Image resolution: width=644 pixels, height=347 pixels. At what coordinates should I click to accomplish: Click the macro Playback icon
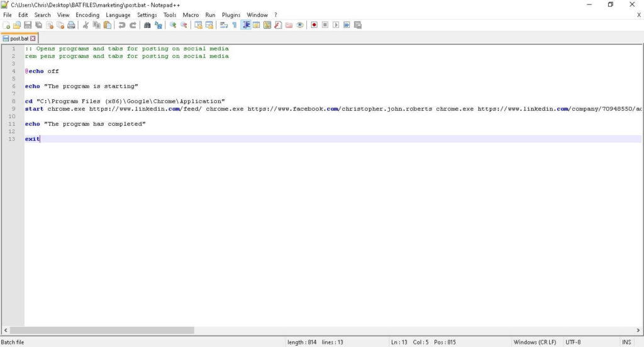click(336, 25)
